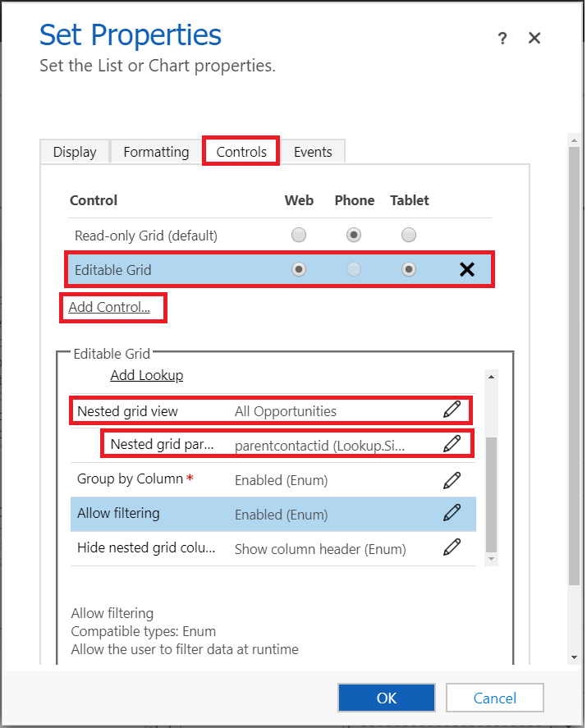The image size is (587, 728).
Task: Edit the Nested grid view property
Action: (452, 410)
